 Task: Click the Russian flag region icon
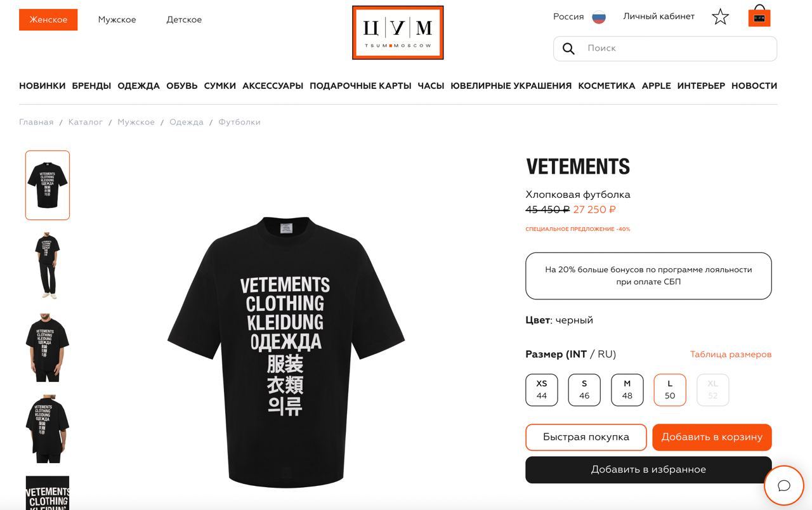pos(599,17)
